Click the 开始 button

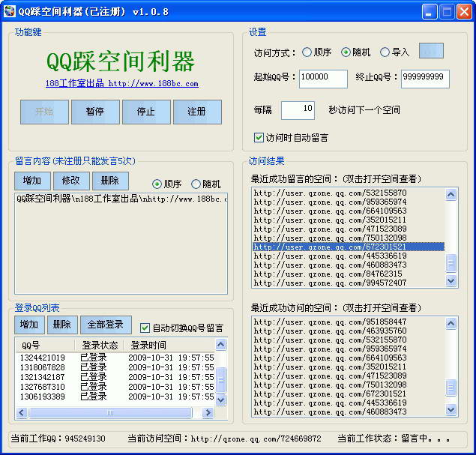[44, 112]
